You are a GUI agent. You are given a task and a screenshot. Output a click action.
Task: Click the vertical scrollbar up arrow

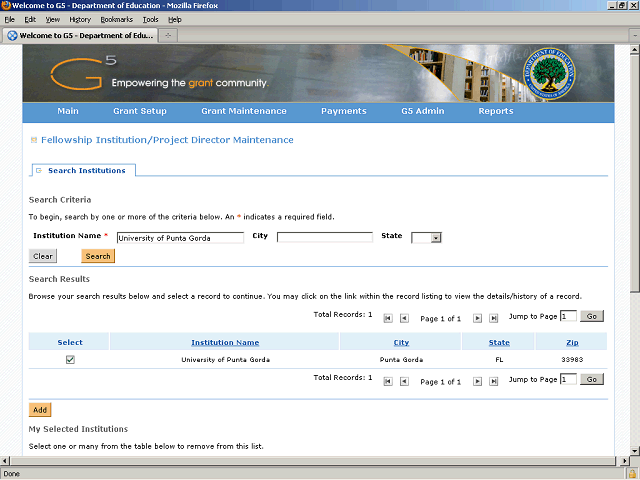pyautogui.click(x=634, y=50)
